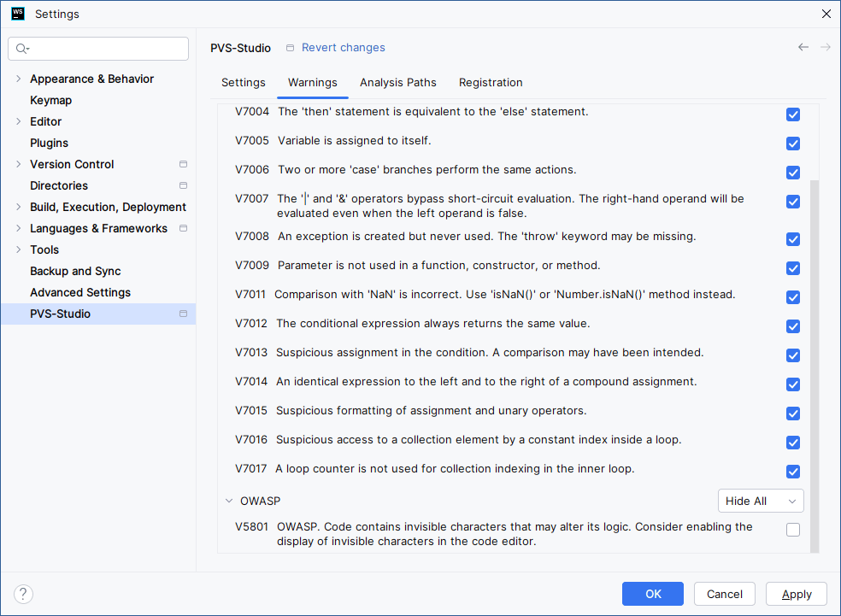Click the back navigation arrow
The width and height of the screenshot is (841, 616).
[x=803, y=47]
